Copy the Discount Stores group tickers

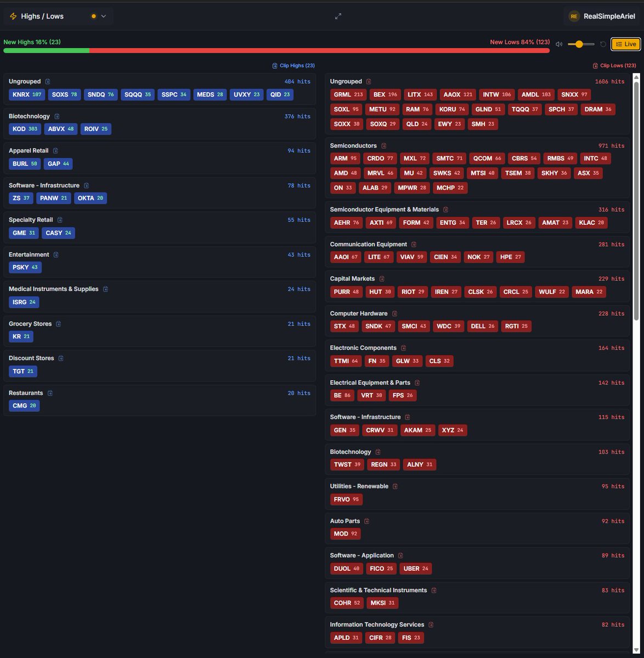click(x=61, y=359)
